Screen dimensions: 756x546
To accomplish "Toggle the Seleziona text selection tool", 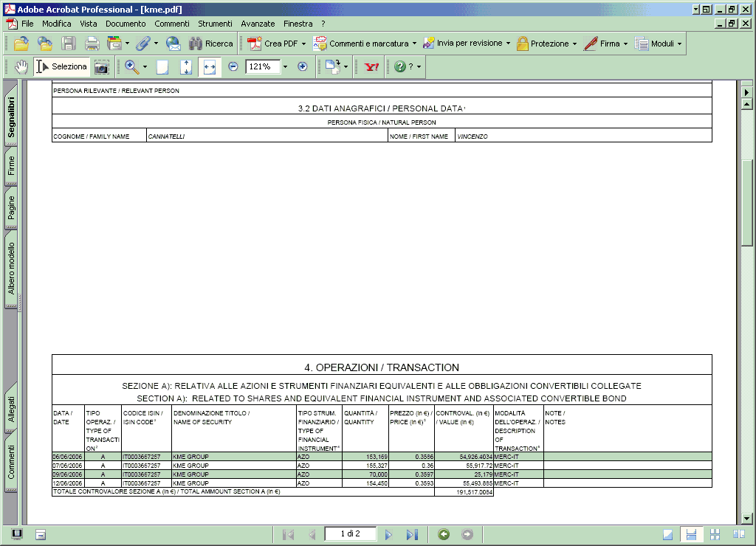I will pyautogui.click(x=62, y=66).
